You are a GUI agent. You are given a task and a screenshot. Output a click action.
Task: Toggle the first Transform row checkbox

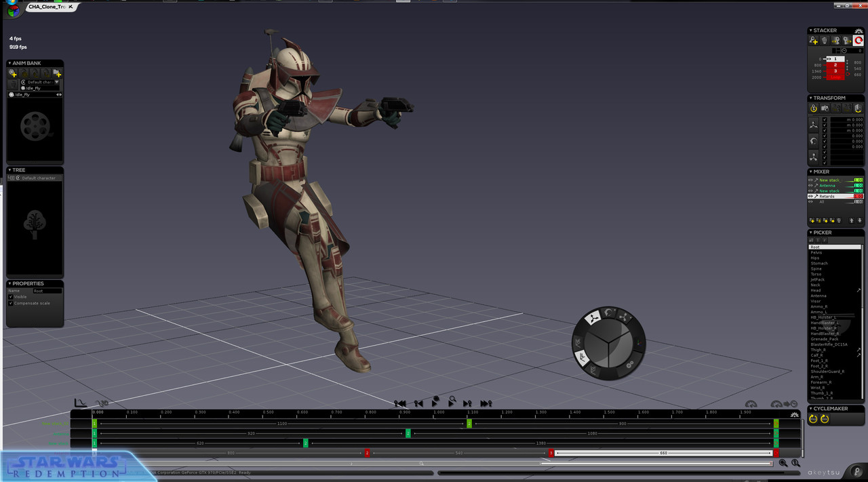pyautogui.click(x=825, y=120)
